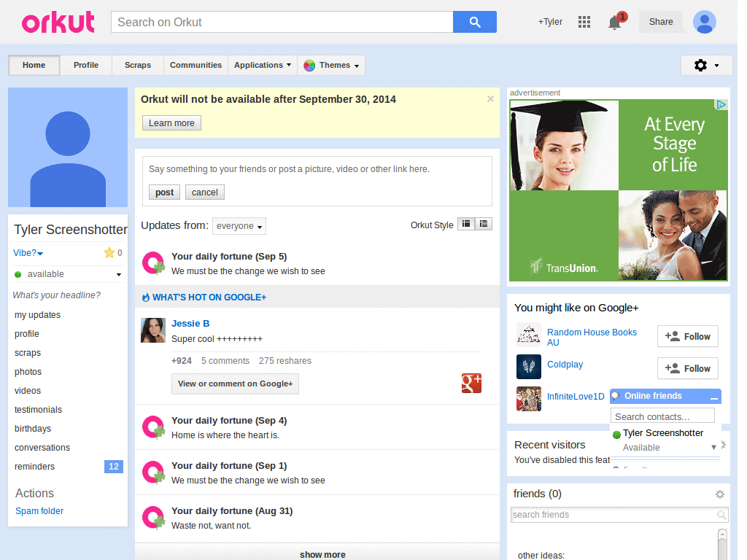This screenshot has width=747, height=560.
Task: Open birthdays in the sidebar
Action: tap(33, 429)
